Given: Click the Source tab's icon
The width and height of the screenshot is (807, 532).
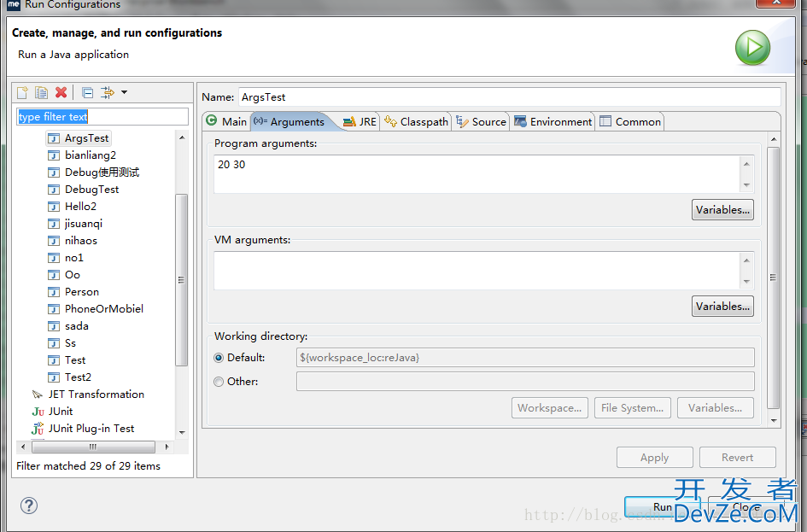Looking at the screenshot, I should (x=462, y=121).
